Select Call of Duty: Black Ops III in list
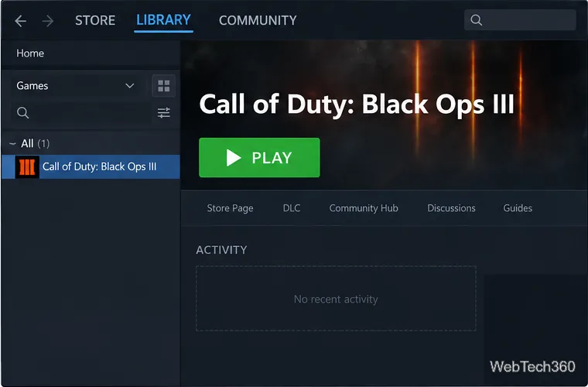 pyautogui.click(x=91, y=166)
